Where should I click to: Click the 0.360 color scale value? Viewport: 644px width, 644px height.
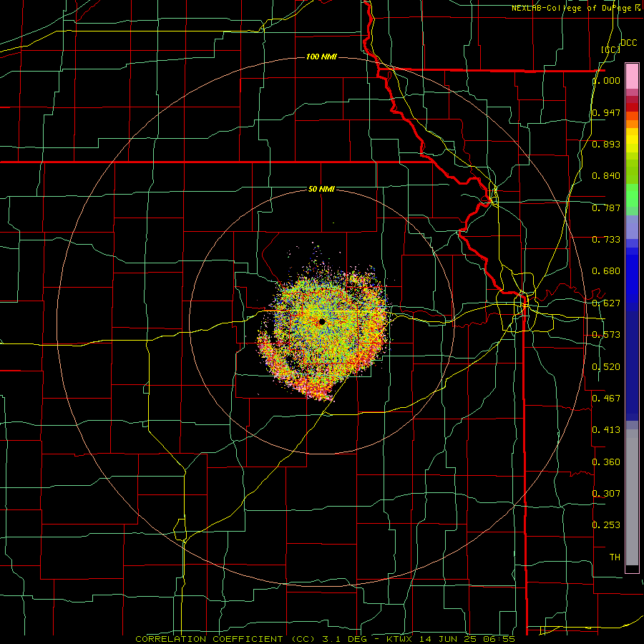click(607, 462)
